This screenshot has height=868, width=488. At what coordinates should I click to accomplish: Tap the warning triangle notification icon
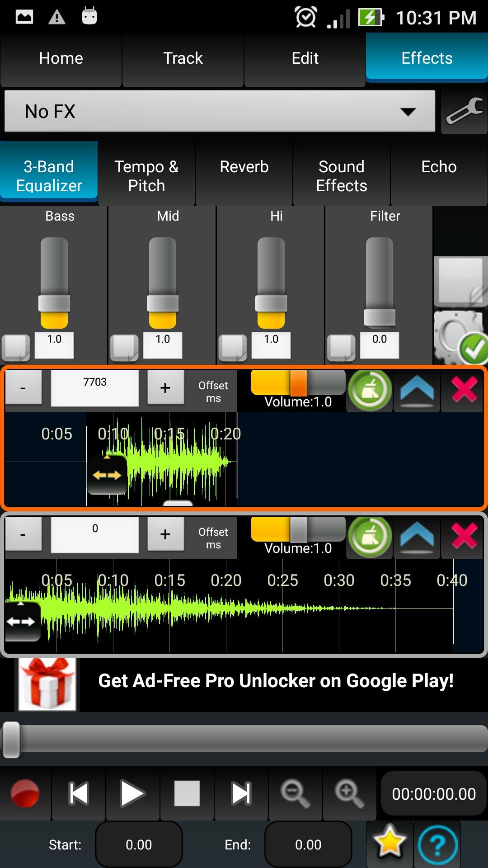[x=56, y=17]
